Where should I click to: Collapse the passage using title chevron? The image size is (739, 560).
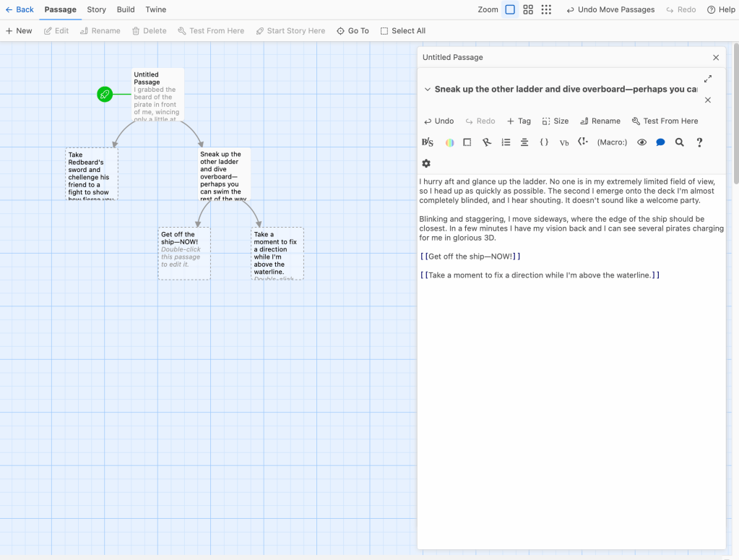point(427,90)
